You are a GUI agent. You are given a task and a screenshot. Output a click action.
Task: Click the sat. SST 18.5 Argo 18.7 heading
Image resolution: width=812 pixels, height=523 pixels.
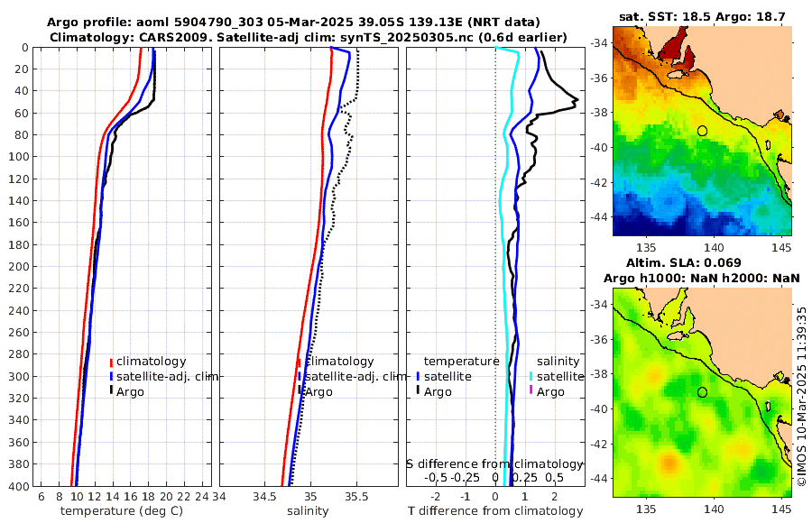[702, 16]
